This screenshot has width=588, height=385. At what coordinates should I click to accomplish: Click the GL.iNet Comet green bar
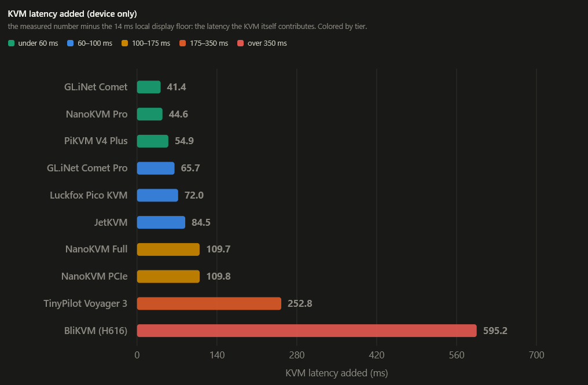click(149, 87)
